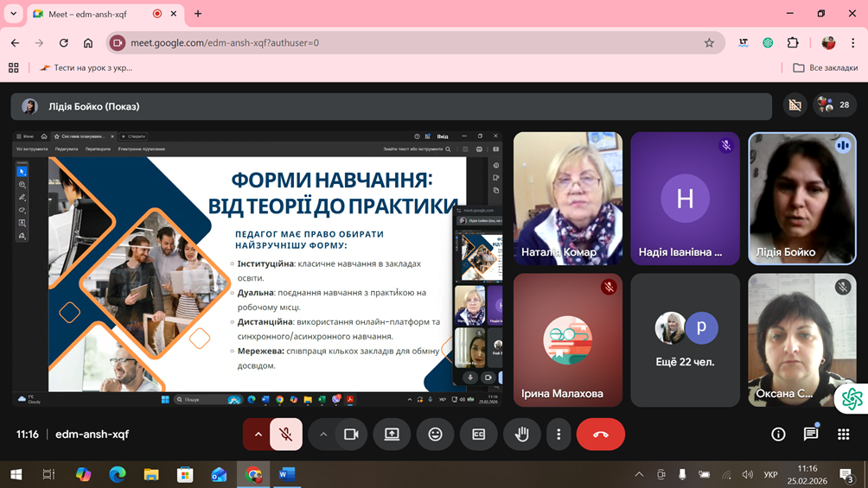The image size is (868, 488).
Task: Select the Meet – edm-ansh-xqf browser tab
Action: tap(95, 14)
